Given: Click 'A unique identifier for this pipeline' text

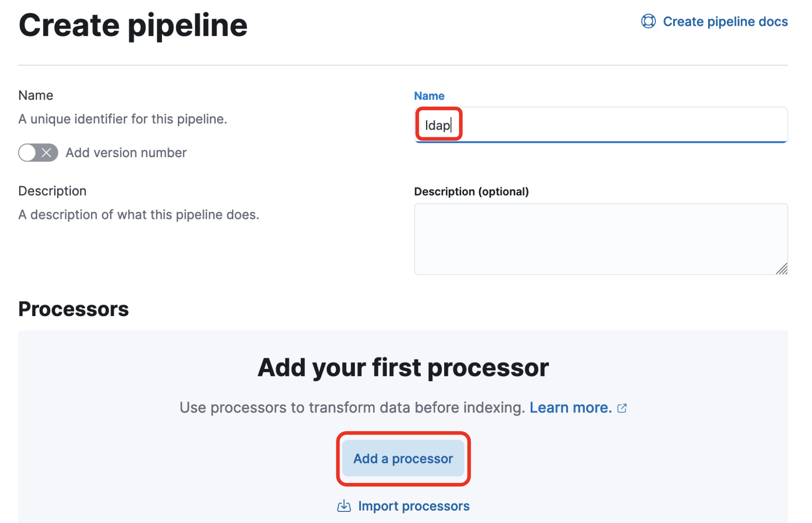Looking at the screenshot, I should [123, 119].
